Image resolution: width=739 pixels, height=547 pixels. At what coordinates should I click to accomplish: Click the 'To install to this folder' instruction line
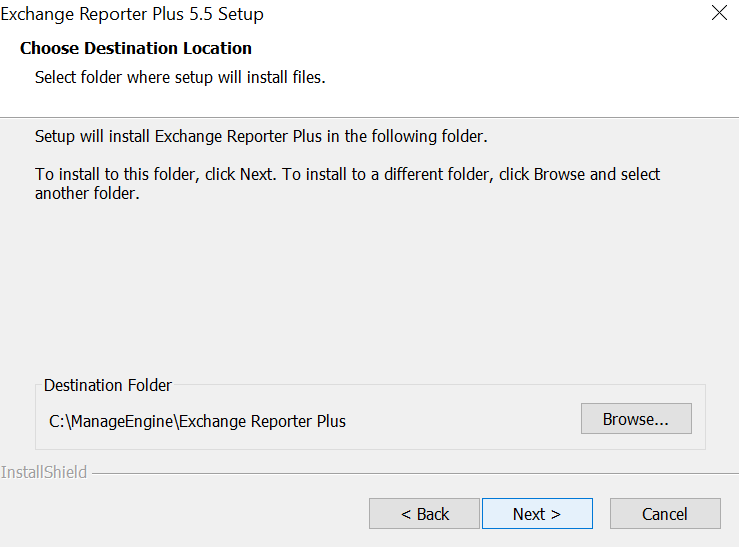click(x=347, y=174)
